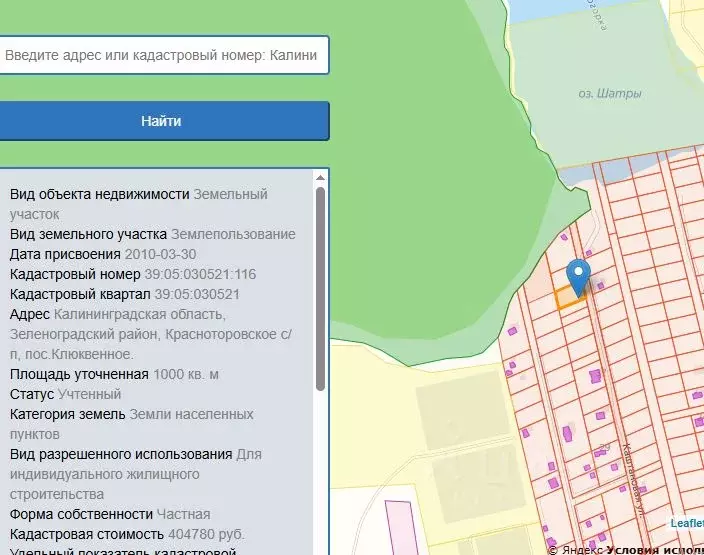Click the land type value Землепользование

(233, 234)
